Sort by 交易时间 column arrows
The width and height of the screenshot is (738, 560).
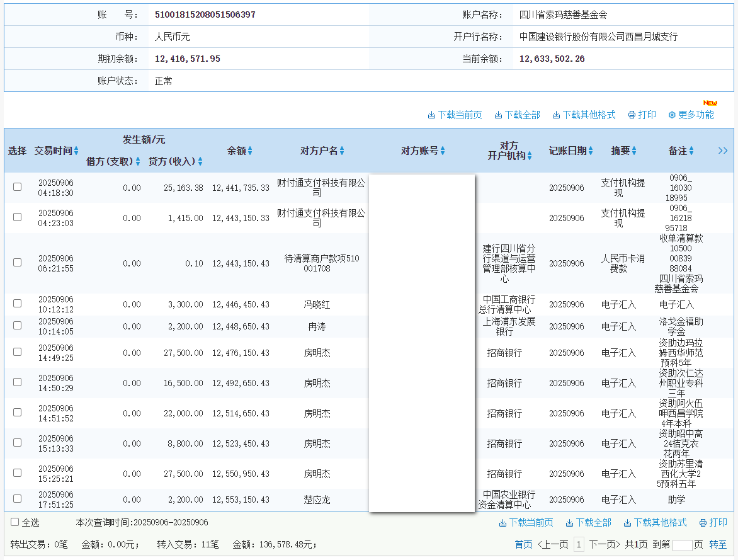click(x=76, y=151)
